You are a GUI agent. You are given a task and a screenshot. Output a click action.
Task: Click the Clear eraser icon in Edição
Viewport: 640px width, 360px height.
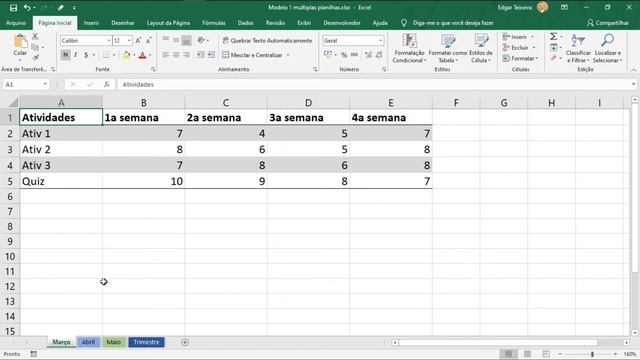tap(554, 58)
